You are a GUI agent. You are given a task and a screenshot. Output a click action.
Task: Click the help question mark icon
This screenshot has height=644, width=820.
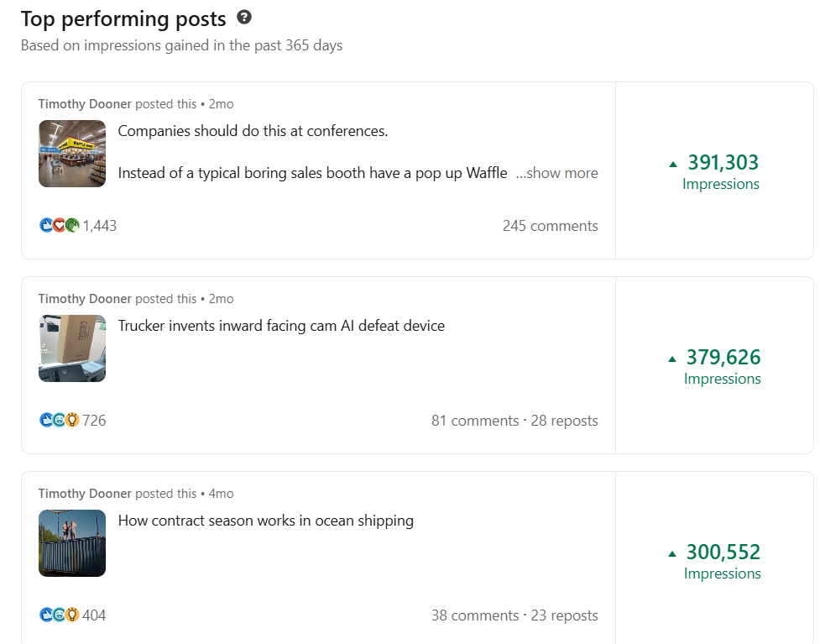click(x=244, y=18)
